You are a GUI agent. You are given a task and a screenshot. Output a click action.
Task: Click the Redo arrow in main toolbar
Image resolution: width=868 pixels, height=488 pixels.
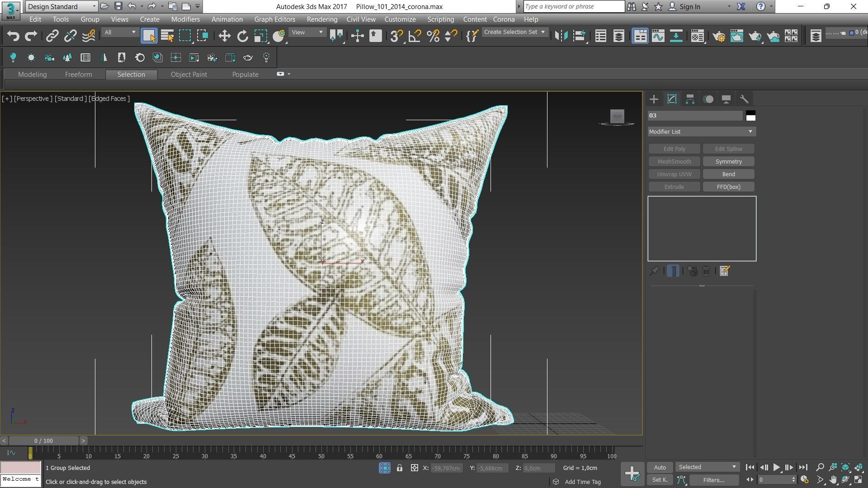(31, 36)
